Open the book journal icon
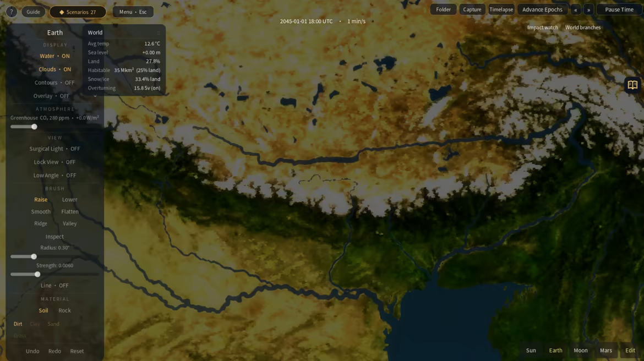This screenshot has height=361, width=644. pos(632,85)
